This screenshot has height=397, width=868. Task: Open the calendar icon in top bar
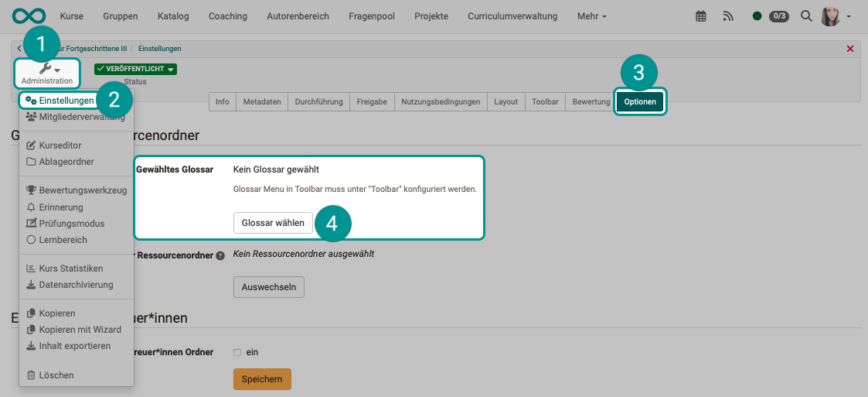point(700,16)
